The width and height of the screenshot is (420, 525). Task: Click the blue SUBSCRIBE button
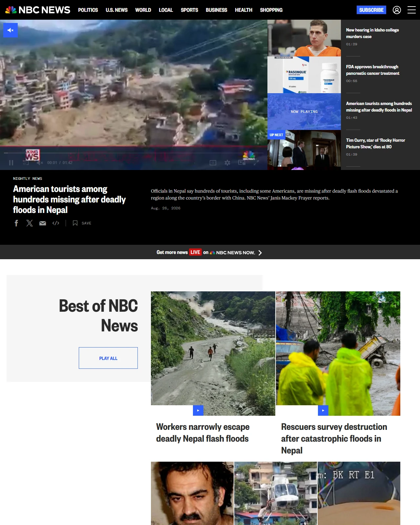pyautogui.click(x=371, y=10)
